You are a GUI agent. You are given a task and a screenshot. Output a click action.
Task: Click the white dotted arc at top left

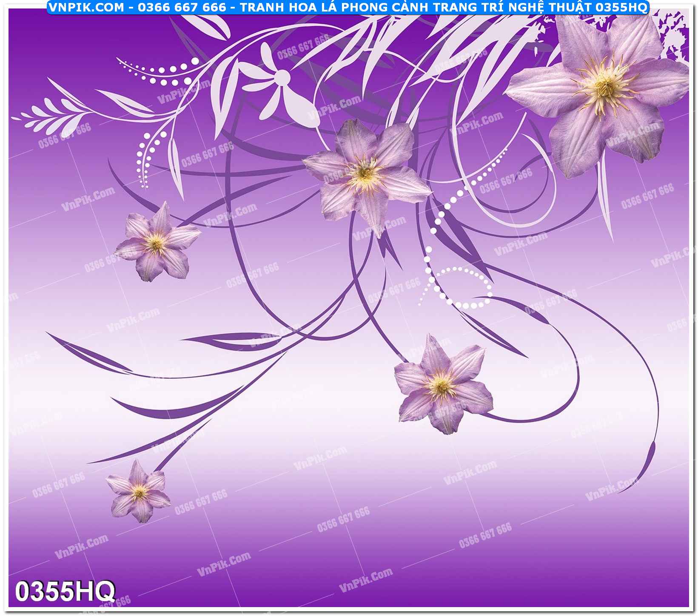pyautogui.click(x=162, y=70)
